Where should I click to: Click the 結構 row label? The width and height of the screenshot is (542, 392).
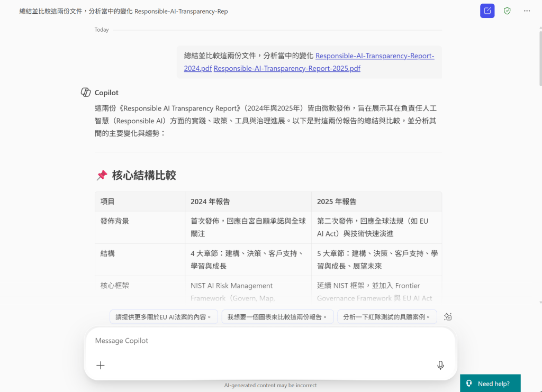coord(107,253)
